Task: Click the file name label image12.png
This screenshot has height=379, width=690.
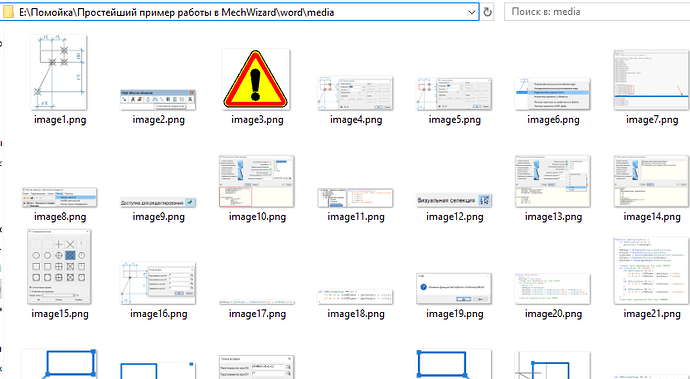Action: pyautogui.click(x=455, y=217)
